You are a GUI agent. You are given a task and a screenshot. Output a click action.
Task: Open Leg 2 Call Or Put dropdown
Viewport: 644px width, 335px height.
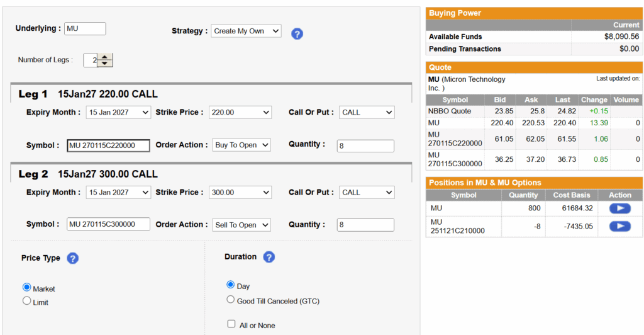point(367,192)
